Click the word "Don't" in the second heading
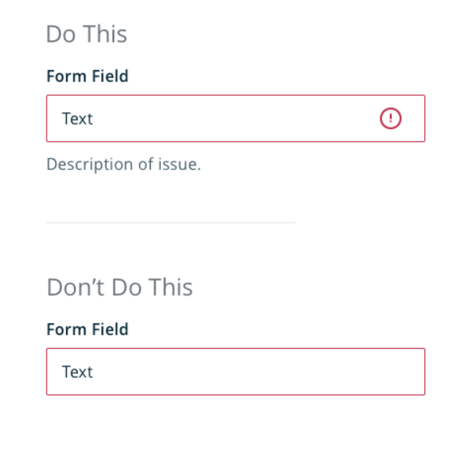476x469 pixels. pos(75,287)
